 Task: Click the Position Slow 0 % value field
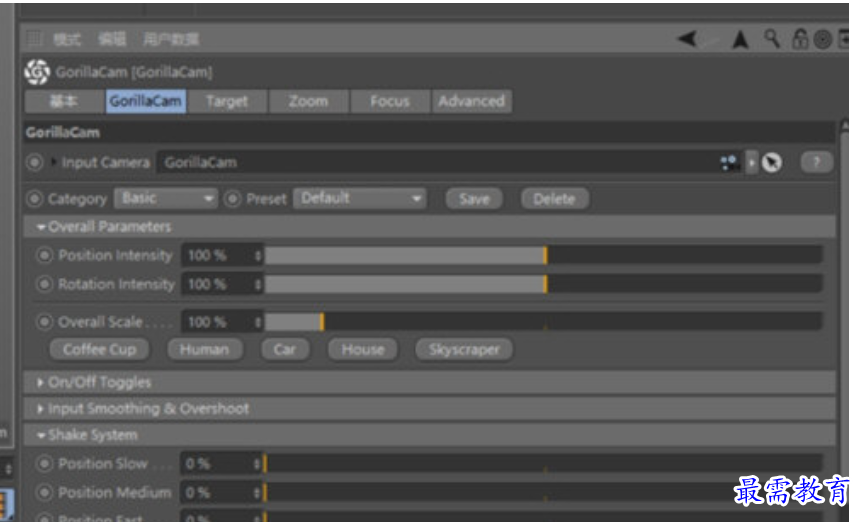(x=217, y=464)
